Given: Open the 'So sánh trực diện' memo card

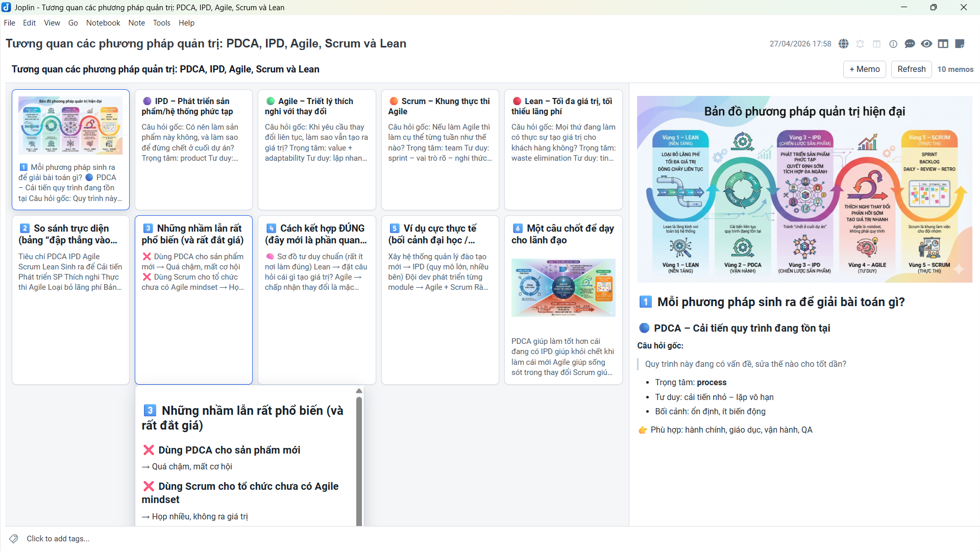Looking at the screenshot, I should tap(70, 299).
